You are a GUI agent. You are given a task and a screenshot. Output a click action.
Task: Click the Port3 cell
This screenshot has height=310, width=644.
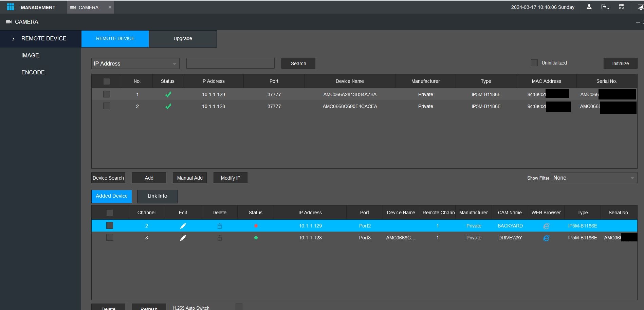click(365, 238)
